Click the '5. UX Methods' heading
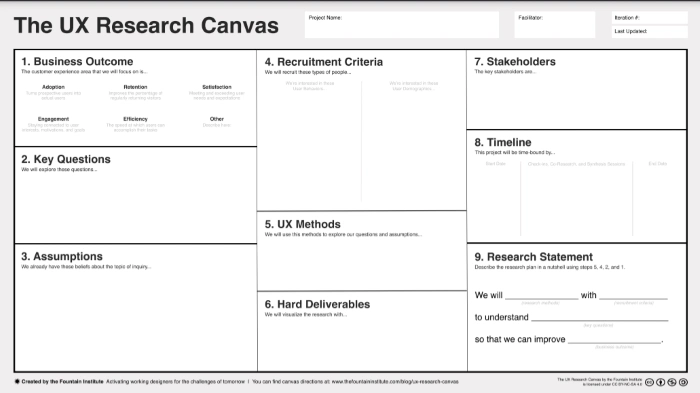The width and height of the screenshot is (700, 393). click(303, 224)
